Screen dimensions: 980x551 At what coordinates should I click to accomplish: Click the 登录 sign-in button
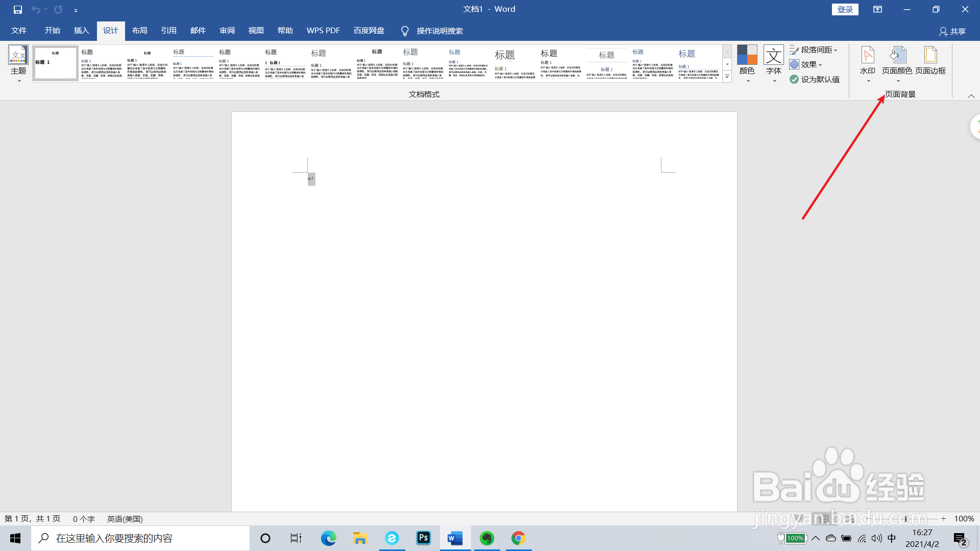pos(845,9)
